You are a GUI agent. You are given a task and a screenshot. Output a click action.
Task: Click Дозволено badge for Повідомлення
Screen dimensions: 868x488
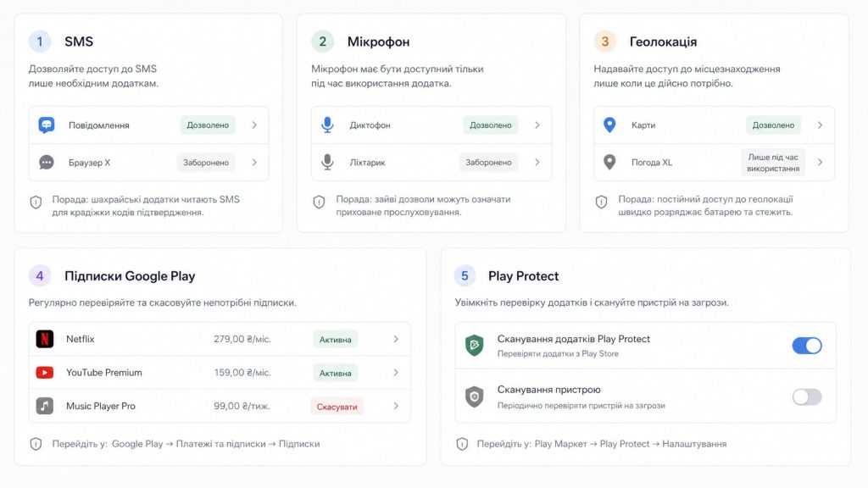coord(208,125)
